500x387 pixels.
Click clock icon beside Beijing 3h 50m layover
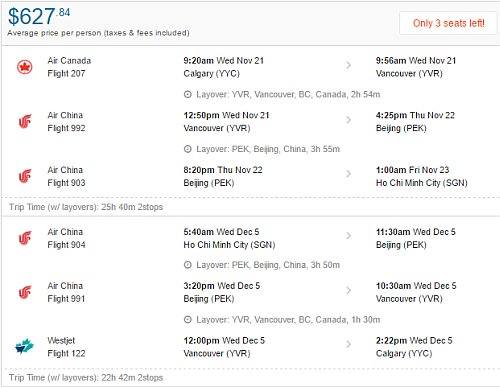click(188, 265)
